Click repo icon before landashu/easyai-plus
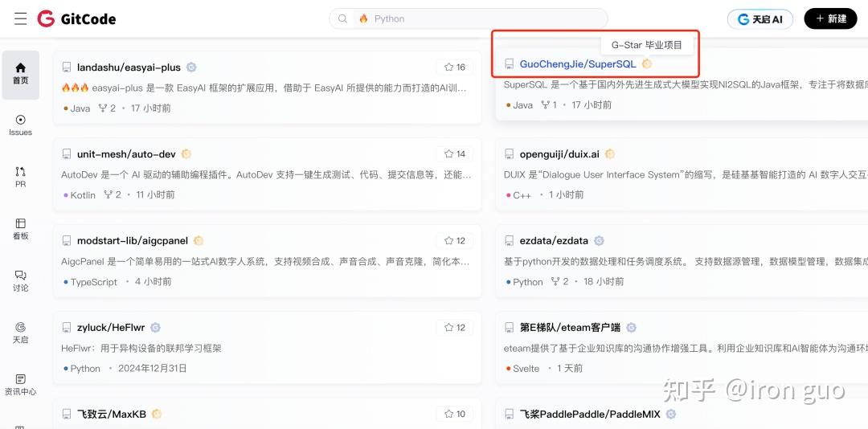 67,67
